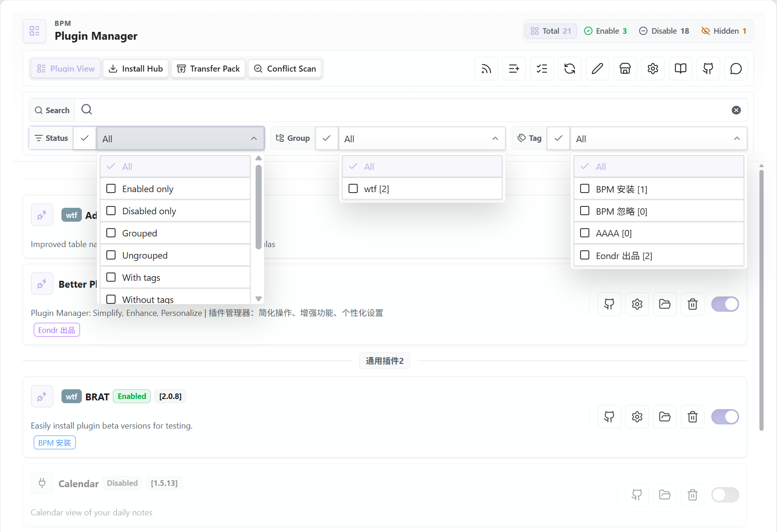Viewport: 777px width, 532px height.
Task: Click the Eondr 出品 tag chip
Action: 57,330
